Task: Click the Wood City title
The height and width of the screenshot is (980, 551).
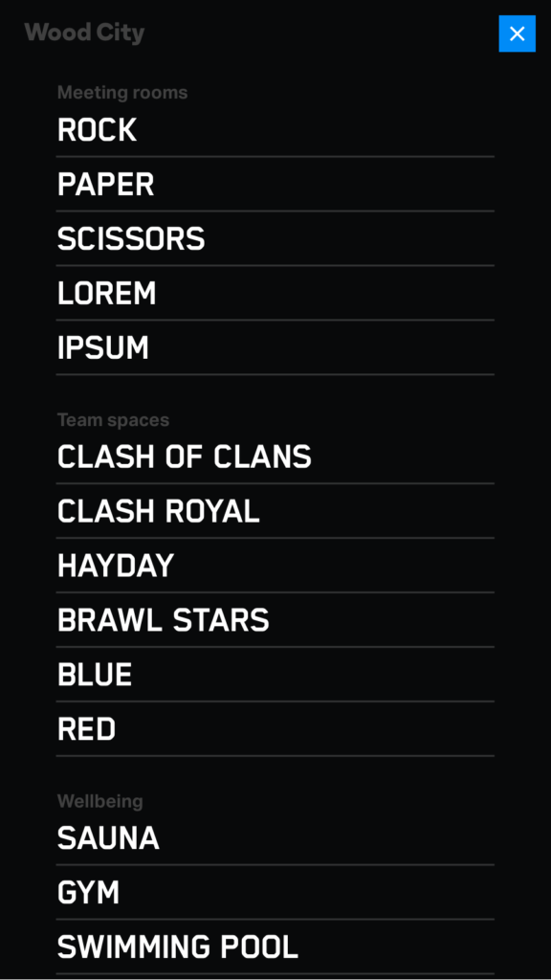Action: (84, 33)
